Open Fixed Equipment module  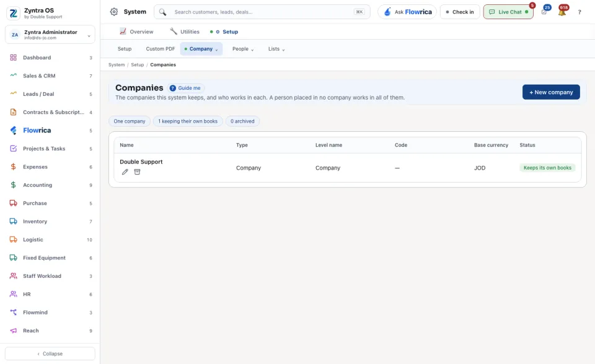[x=50, y=258]
